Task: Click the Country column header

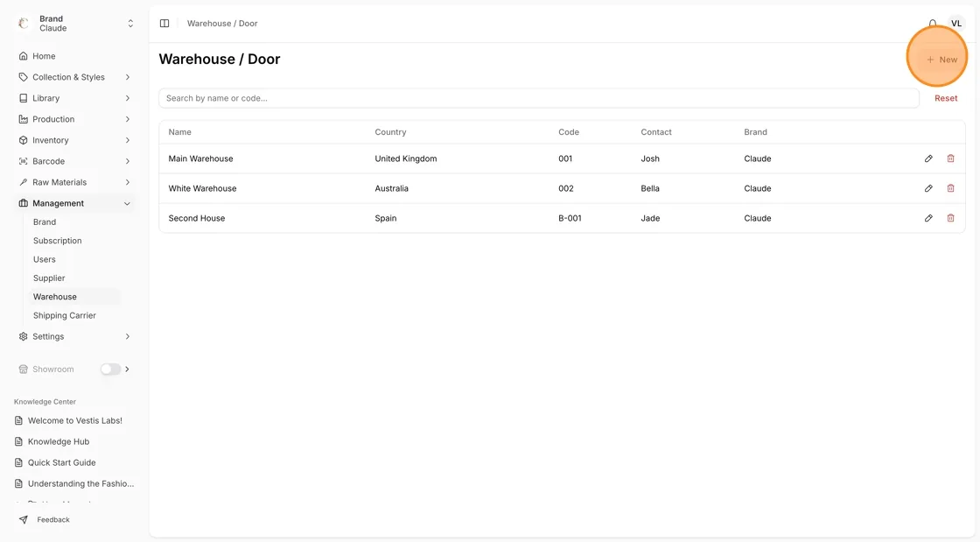Action: 390,132
